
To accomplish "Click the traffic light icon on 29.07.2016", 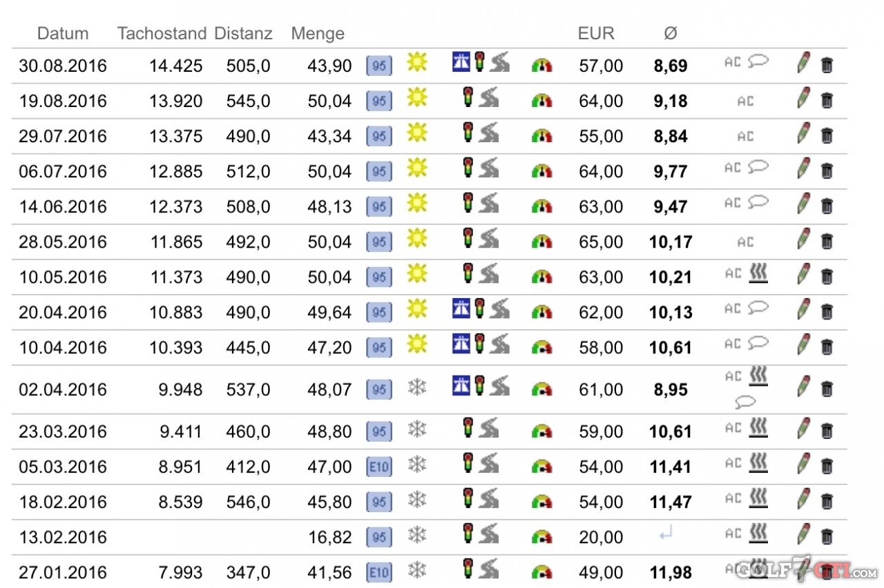I will point(468,130).
